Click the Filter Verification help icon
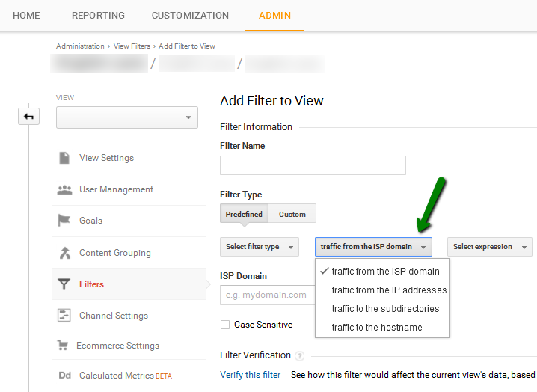This screenshot has width=537, height=392. tap(300, 355)
